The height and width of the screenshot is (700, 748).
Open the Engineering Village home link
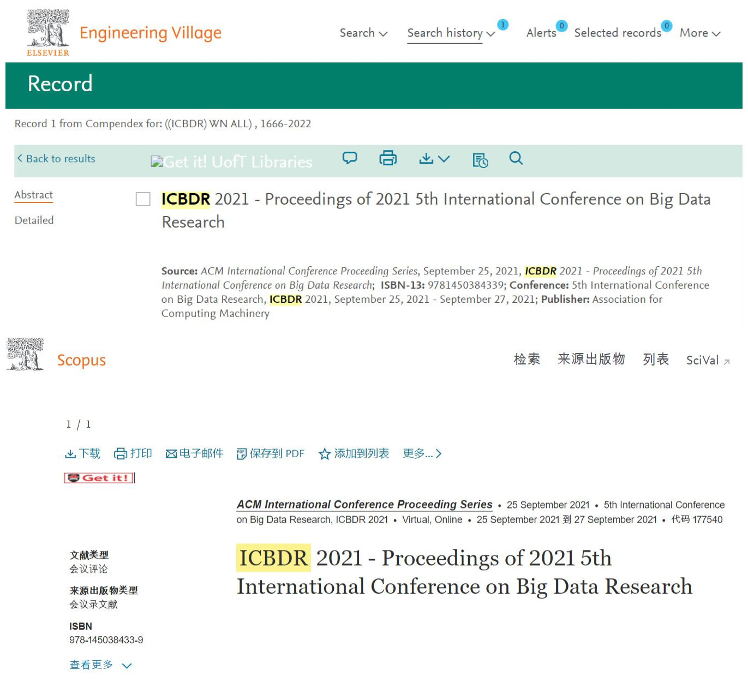(x=151, y=33)
